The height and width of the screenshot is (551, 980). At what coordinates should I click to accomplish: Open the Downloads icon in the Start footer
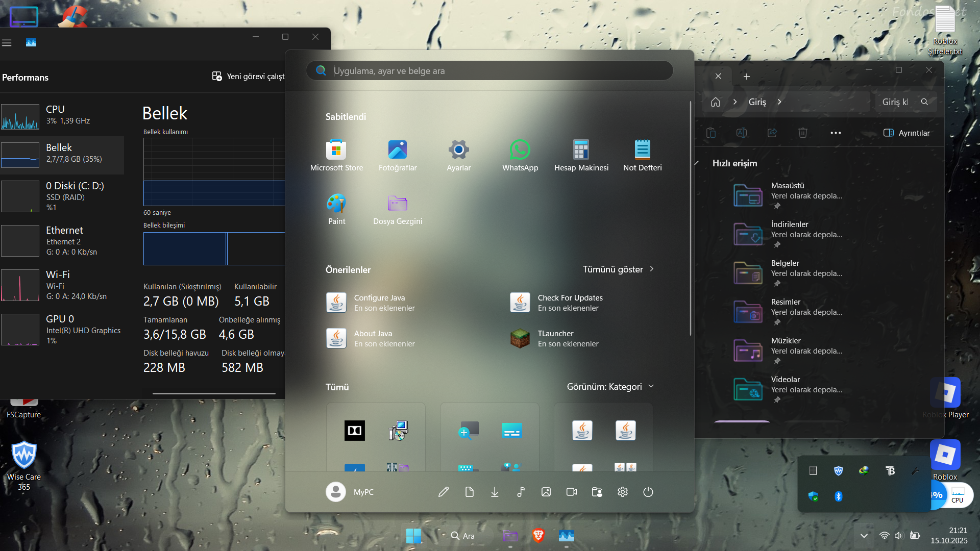click(x=495, y=492)
